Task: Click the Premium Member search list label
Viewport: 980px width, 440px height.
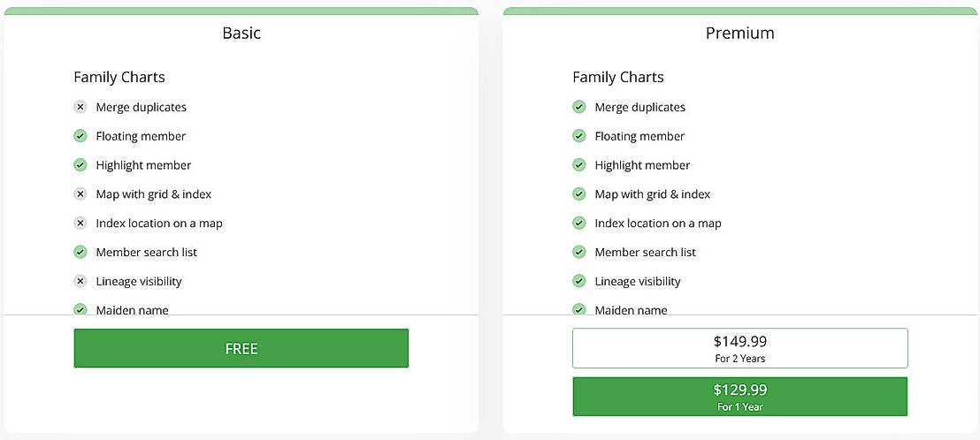Action: pos(645,252)
